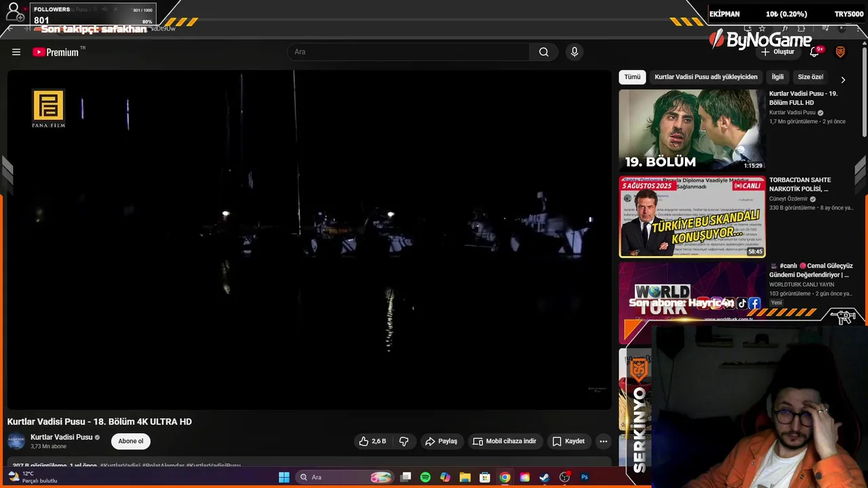Image resolution: width=868 pixels, height=488 pixels.
Task: Click the search magnifier button
Action: [544, 52]
